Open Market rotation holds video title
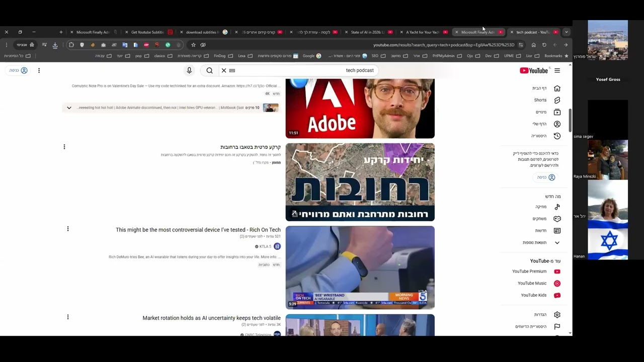The width and height of the screenshot is (644, 362). point(212,318)
